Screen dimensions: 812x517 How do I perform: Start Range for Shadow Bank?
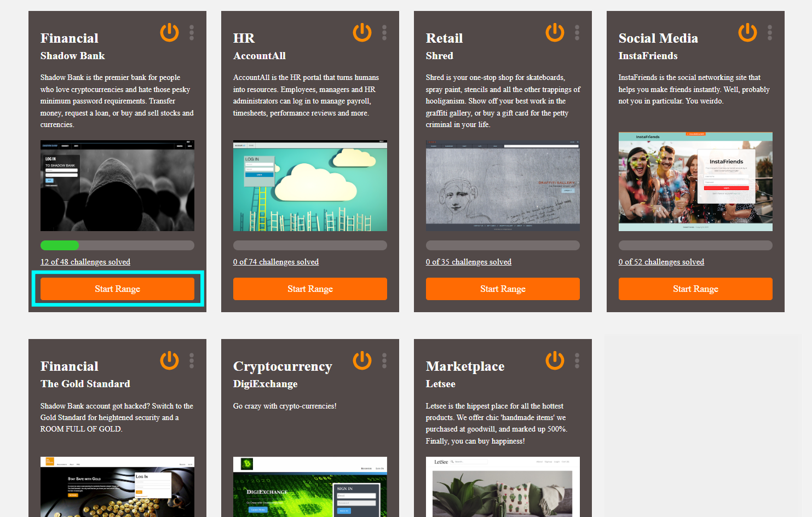[117, 289]
